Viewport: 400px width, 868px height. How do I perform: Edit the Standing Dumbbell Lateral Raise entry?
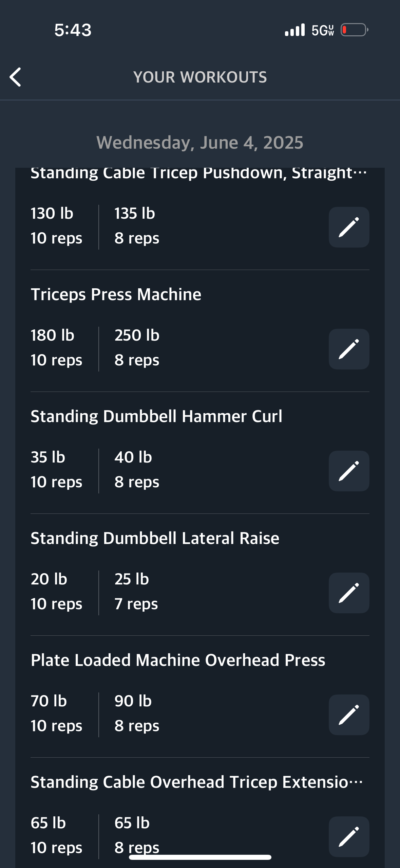(349, 593)
